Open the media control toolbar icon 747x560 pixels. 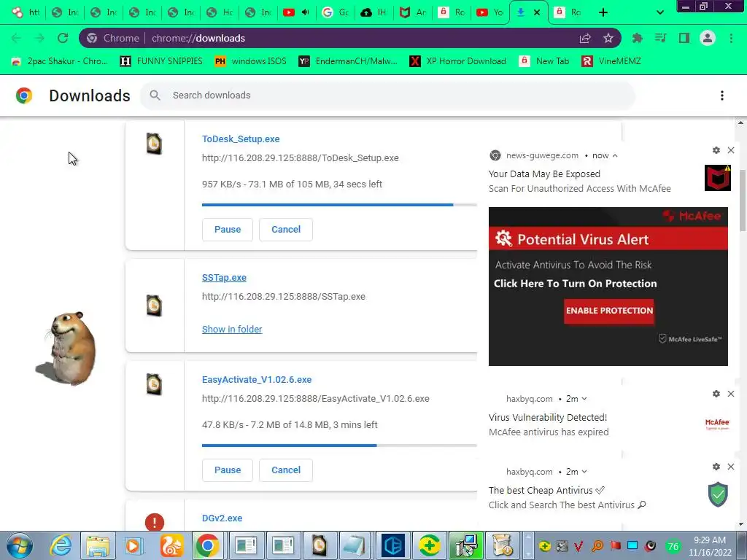(660, 38)
